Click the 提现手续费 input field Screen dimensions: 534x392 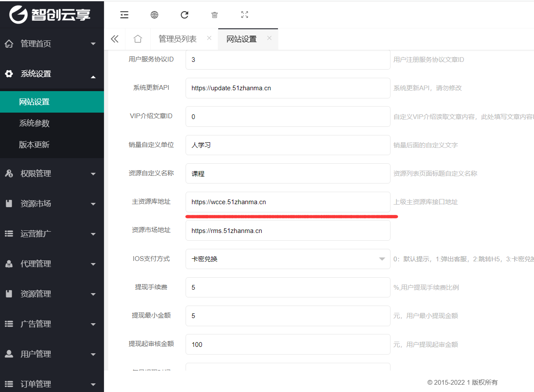tap(288, 288)
